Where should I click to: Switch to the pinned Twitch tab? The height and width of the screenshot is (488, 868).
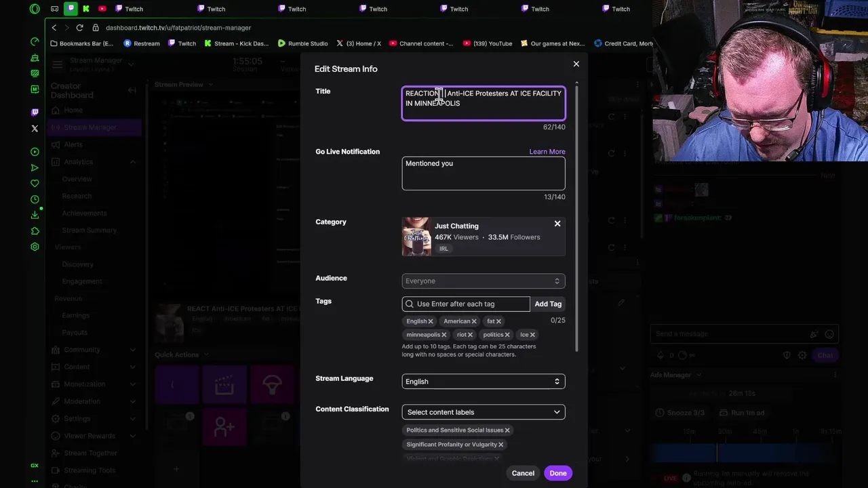coord(71,9)
